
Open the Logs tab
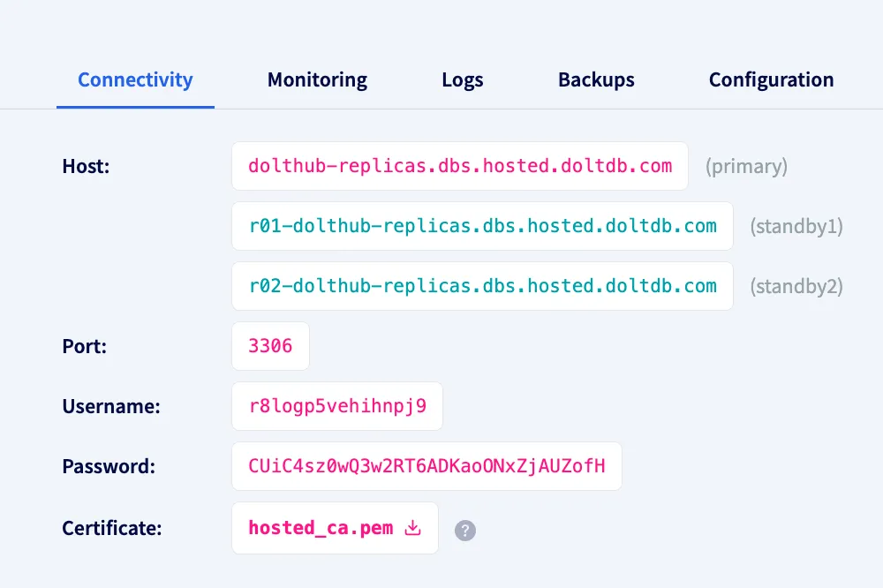462,79
